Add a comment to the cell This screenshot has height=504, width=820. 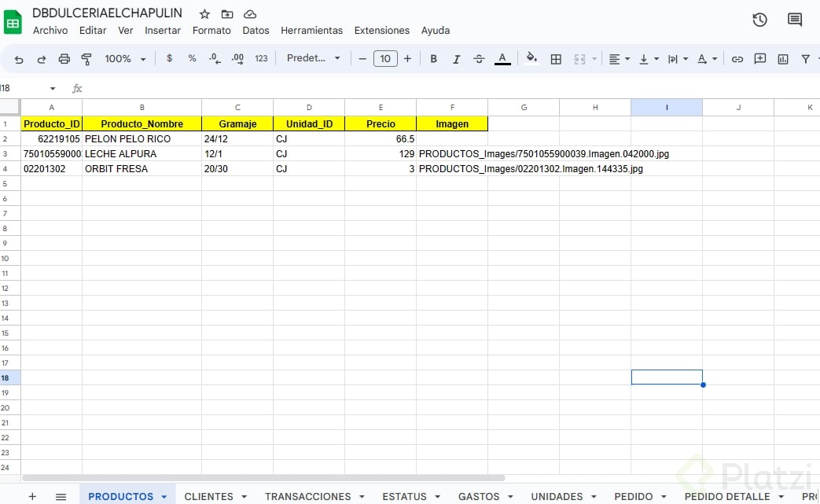(x=760, y=58)
